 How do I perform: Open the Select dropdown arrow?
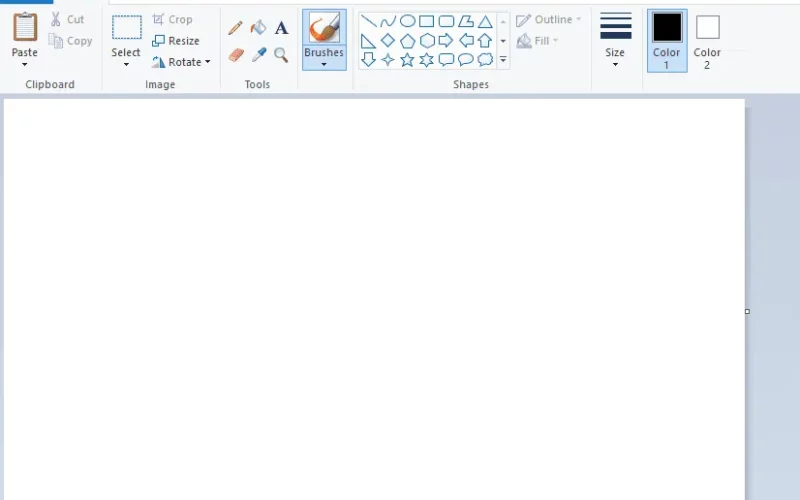[126, 64]
